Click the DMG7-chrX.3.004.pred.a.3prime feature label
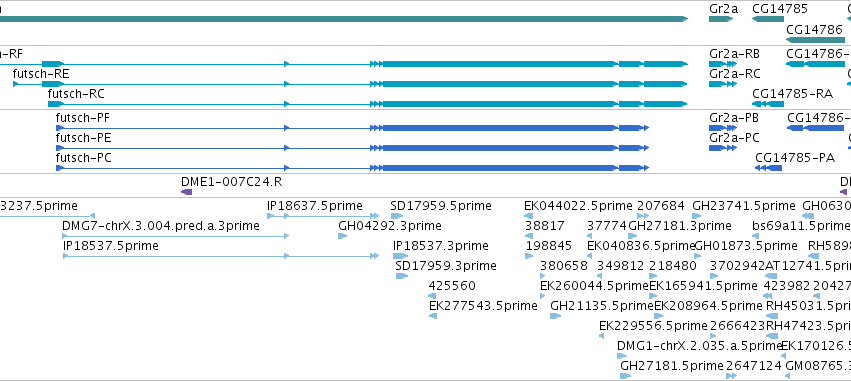Viewport: 851px width, 381px height. click(x=161, y=226)
